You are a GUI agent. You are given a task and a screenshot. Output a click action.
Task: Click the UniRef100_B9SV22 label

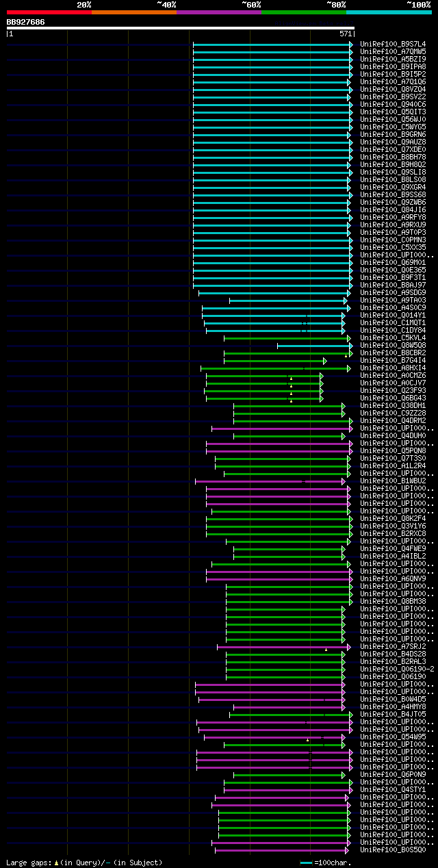[x=393, y=97]
